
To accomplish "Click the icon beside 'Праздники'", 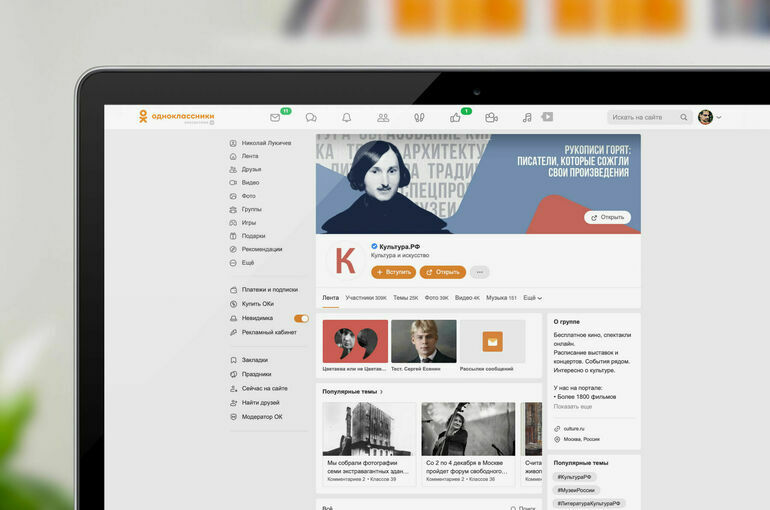I will coord(234,374).
